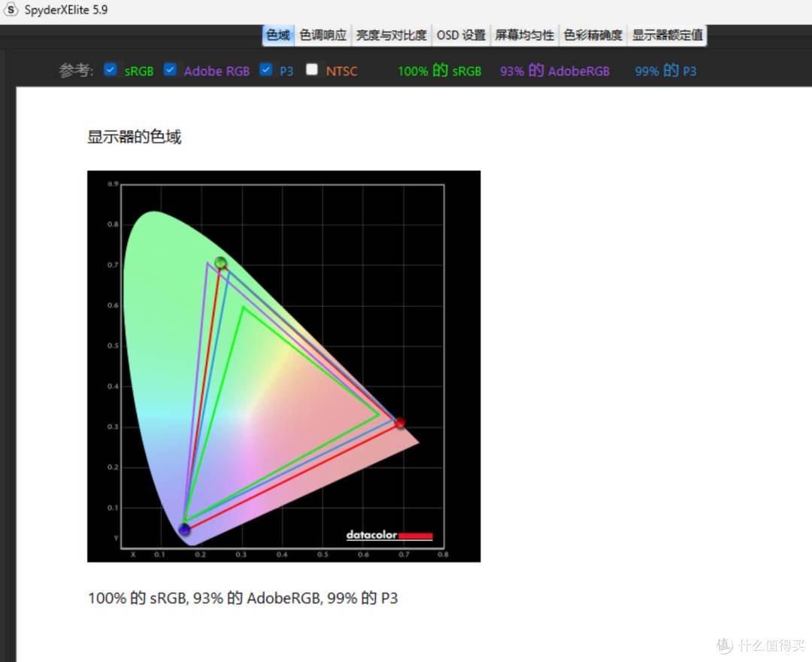Click the gamut summary line below the chart

(243, 598)
